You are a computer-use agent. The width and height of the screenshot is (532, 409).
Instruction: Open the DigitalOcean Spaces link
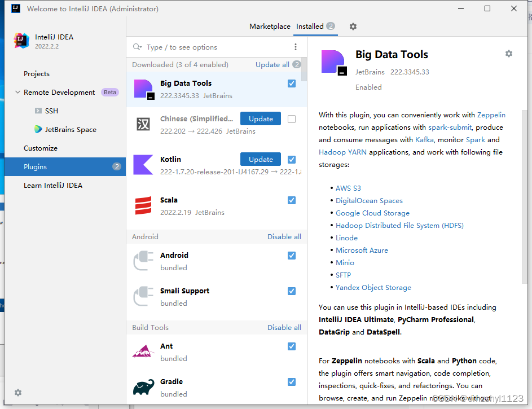click(369, 201)
